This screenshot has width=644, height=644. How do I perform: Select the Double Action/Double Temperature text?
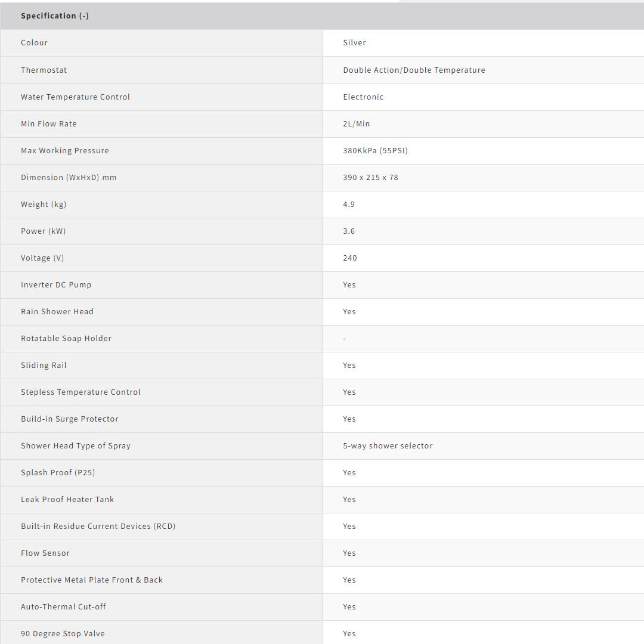click(414, 70)
